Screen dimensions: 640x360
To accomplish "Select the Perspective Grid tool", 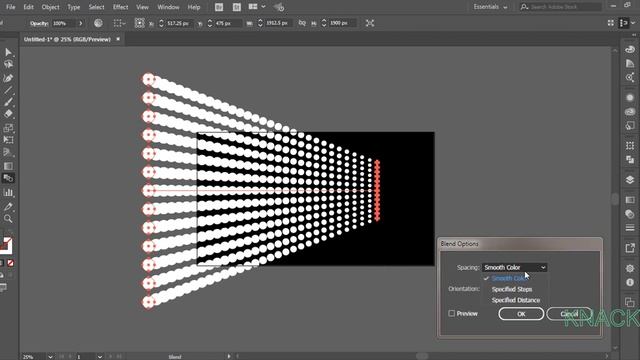I will [8, 153].
